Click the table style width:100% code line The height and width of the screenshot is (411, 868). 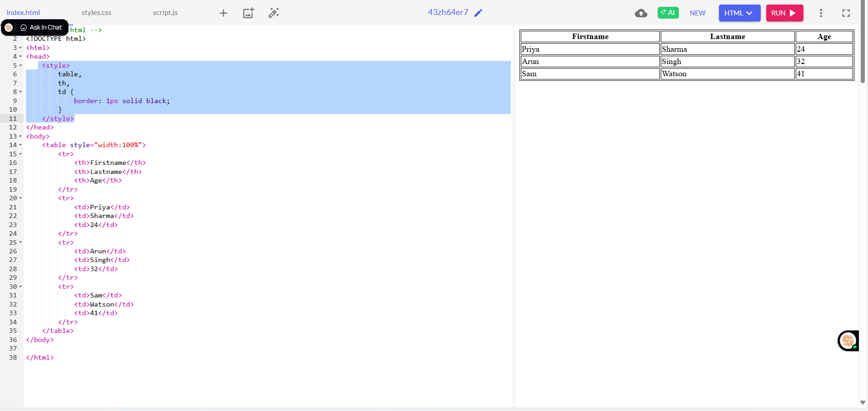(94, 145)
